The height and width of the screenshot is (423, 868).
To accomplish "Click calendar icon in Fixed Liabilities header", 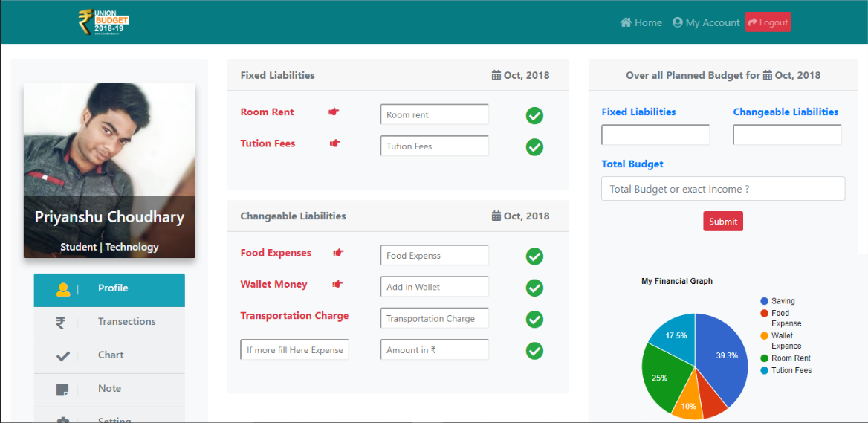I will (x=496, y=75).
